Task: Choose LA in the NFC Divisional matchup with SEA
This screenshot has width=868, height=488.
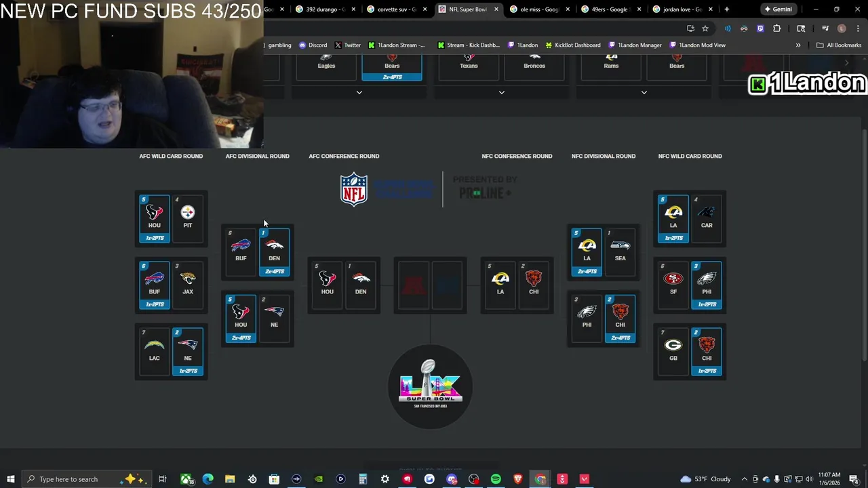Action: [x=587, y=251]
